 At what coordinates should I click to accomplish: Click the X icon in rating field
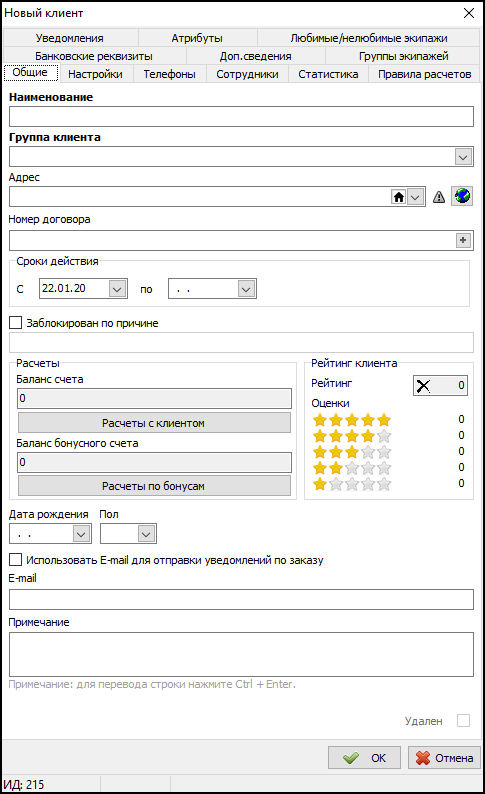(x=423, y=386)
